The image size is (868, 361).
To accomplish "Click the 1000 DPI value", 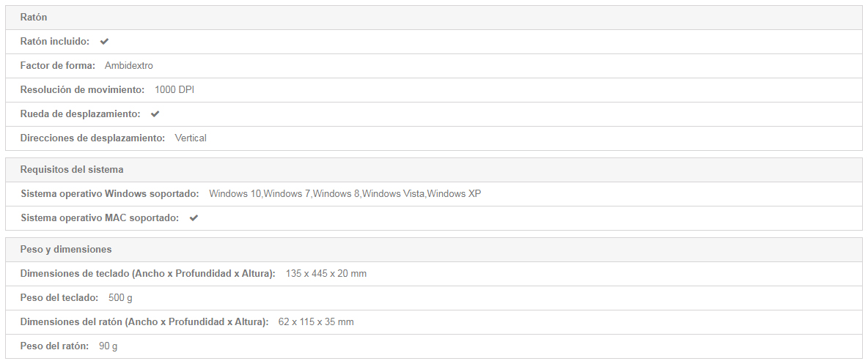I will [x=174, y=89].
